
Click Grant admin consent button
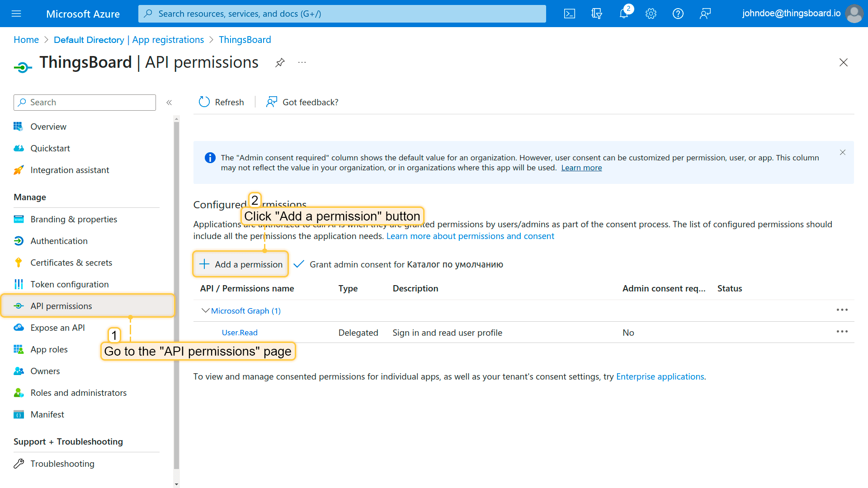(398, 264)
